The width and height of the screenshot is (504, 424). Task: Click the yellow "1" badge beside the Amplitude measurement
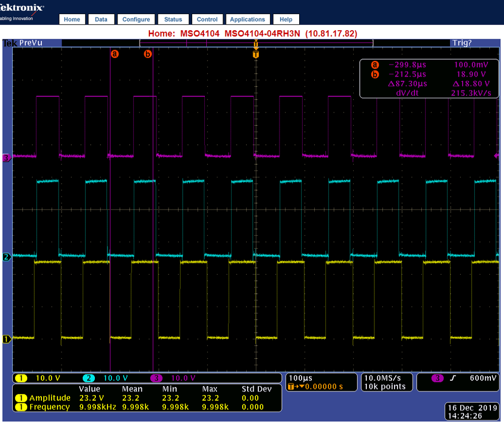tap(21, 398)
